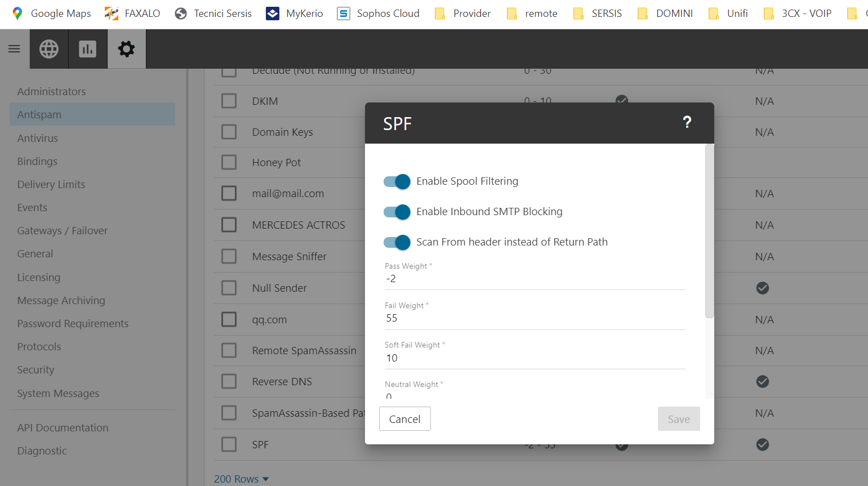Select Antivirus in the sidebar
Viewport: 868px width, 486px height.
(38, 138)
